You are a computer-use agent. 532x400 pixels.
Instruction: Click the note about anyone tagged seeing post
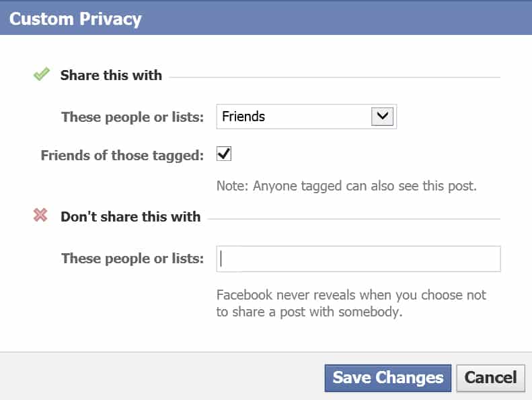[x=346, y=187]
